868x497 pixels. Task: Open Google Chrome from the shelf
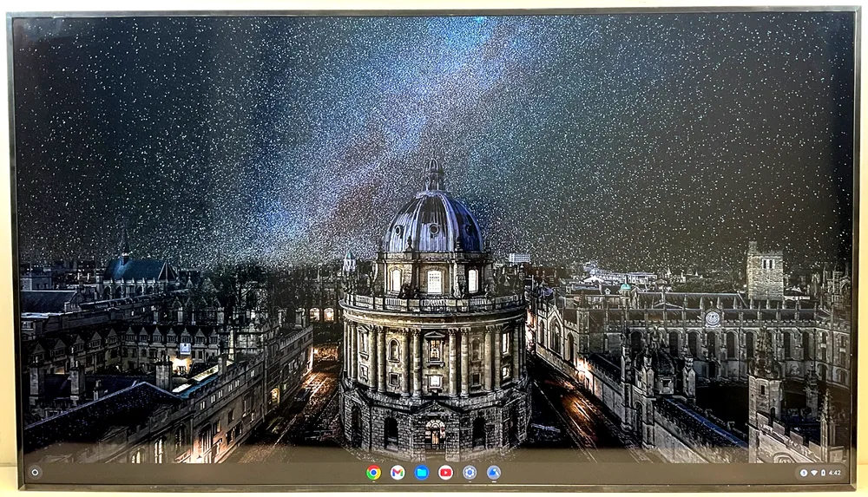[x=373, y=472]
